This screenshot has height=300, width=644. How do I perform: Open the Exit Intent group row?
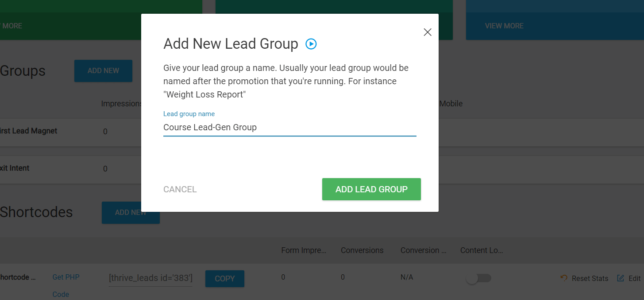[x=15, y=168]
